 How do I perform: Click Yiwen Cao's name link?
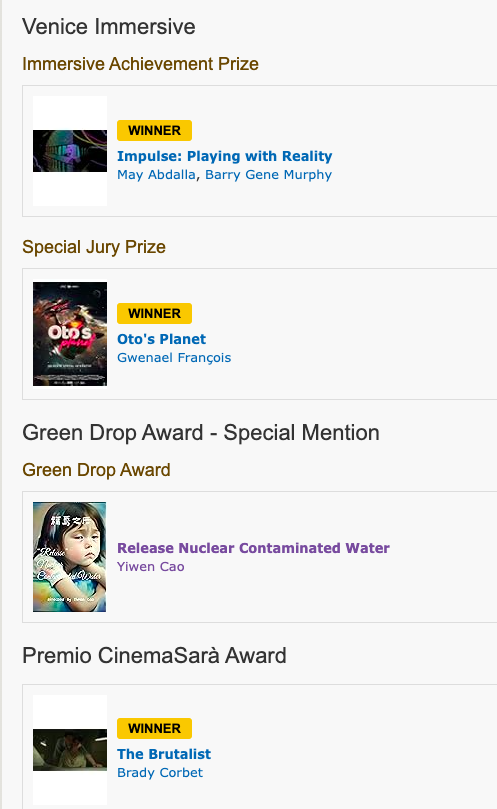click(x=151, y=567)
